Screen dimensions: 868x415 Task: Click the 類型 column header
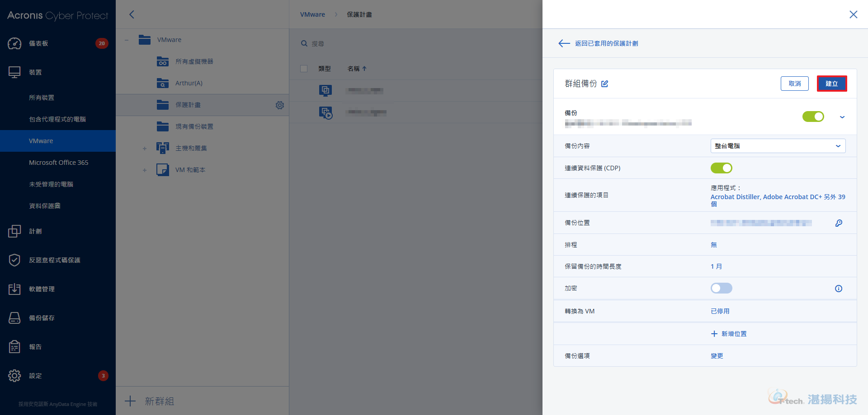[x=325, y=69]
